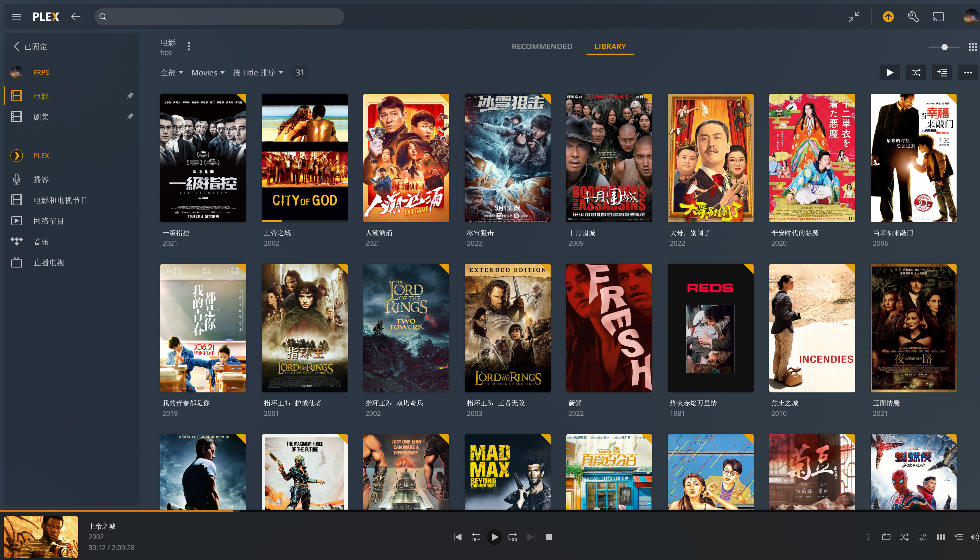Click the now-playing 上帝之城 thumbnail

pyautogui.click(x=41, y=537)
